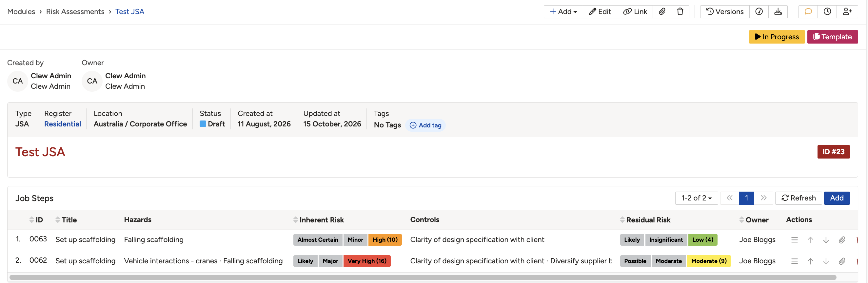Click the Test JSA breadcrumb link
The image size is (868, 283).
[130, 12]
